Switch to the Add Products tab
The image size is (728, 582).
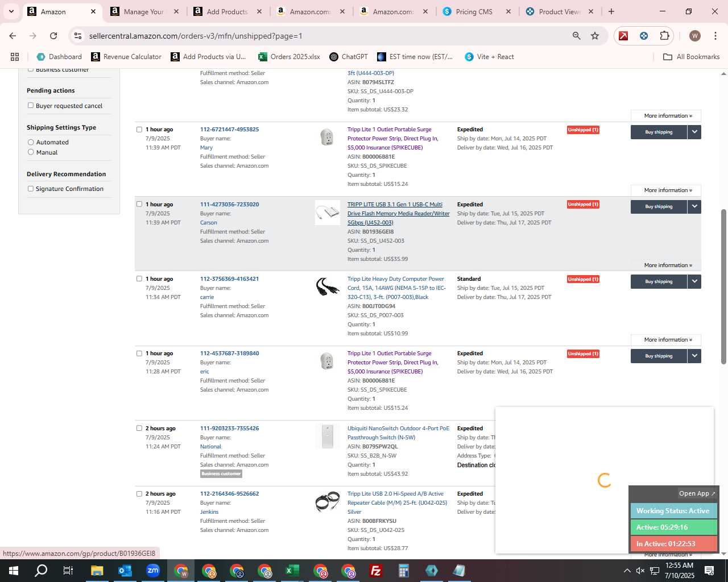[x=227, y=11]
